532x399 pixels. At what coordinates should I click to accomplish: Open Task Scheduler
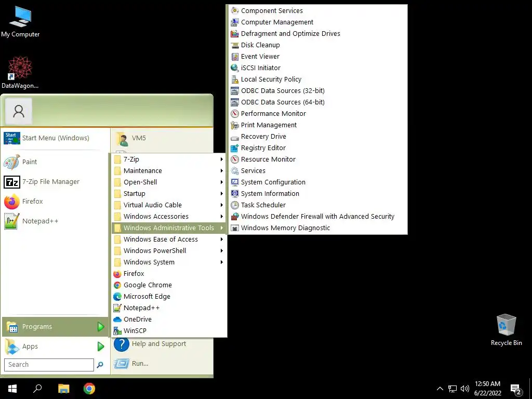tap(317, 205)
